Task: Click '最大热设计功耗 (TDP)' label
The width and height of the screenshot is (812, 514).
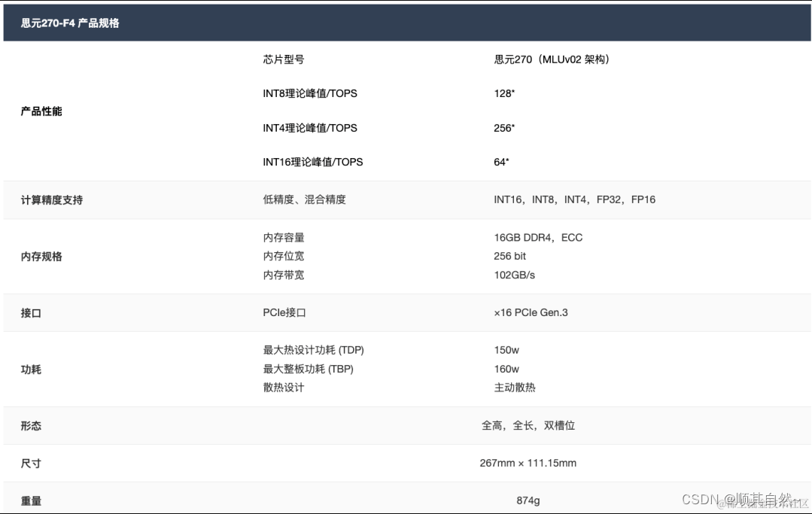Action: pos(313,351)
